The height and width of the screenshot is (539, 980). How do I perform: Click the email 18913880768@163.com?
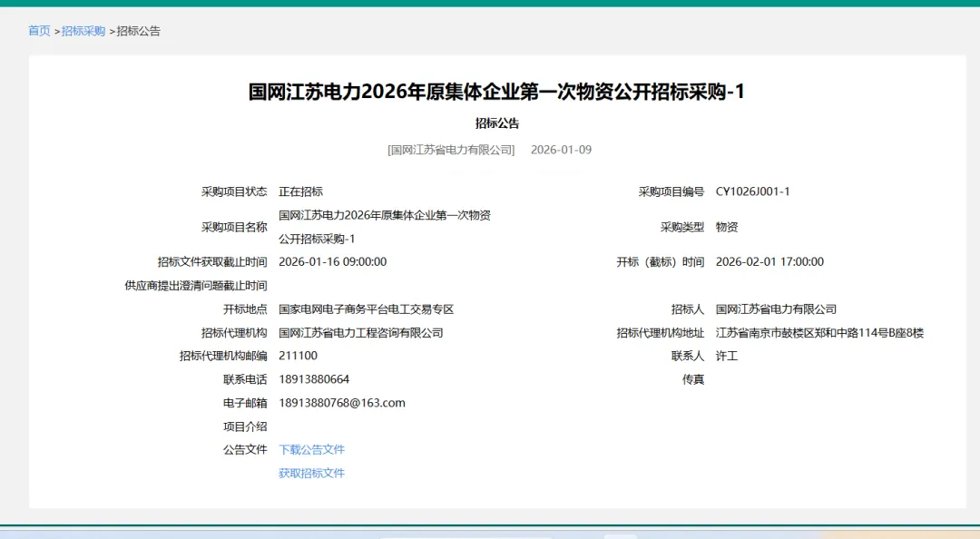tap(342, 403)
